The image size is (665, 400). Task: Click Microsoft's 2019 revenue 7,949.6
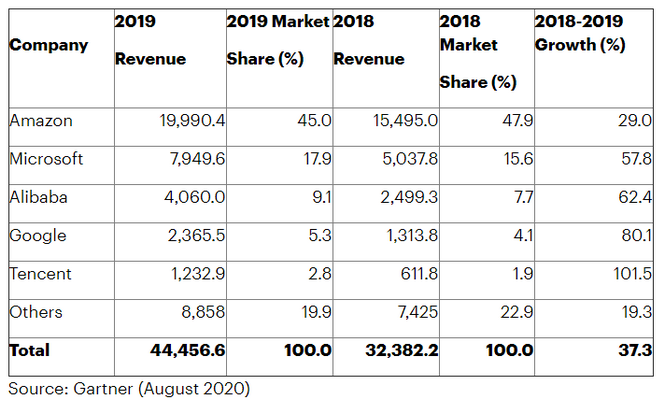coord(197,159)
